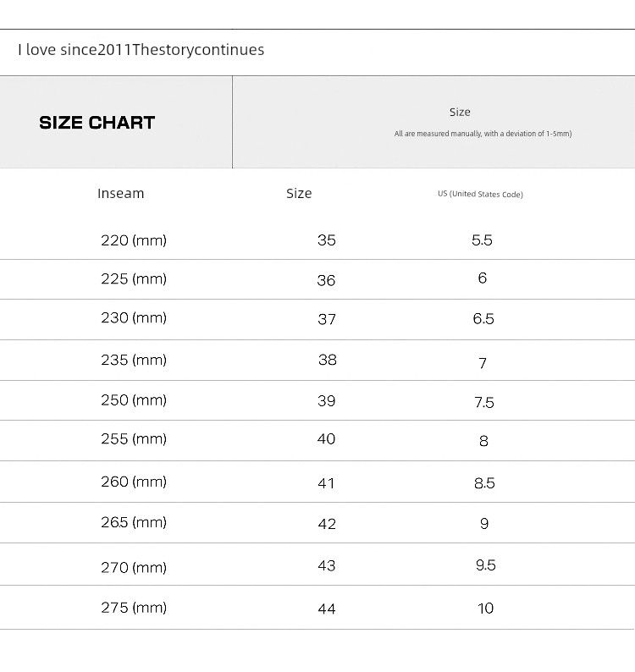Click size 37 in the table
635x672 pixels.
point(327,319)
